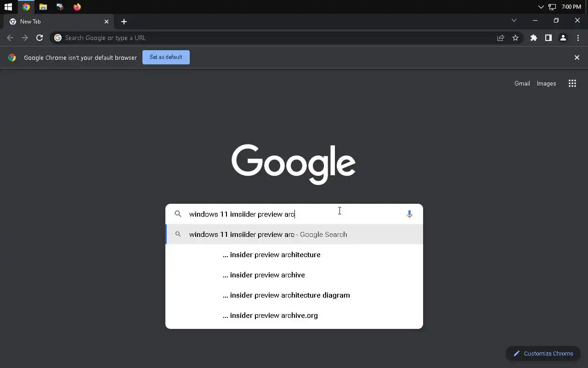588x368 pixels.
Task: Click the Chrome icon in the taskbar
Action: pos(26,7)
